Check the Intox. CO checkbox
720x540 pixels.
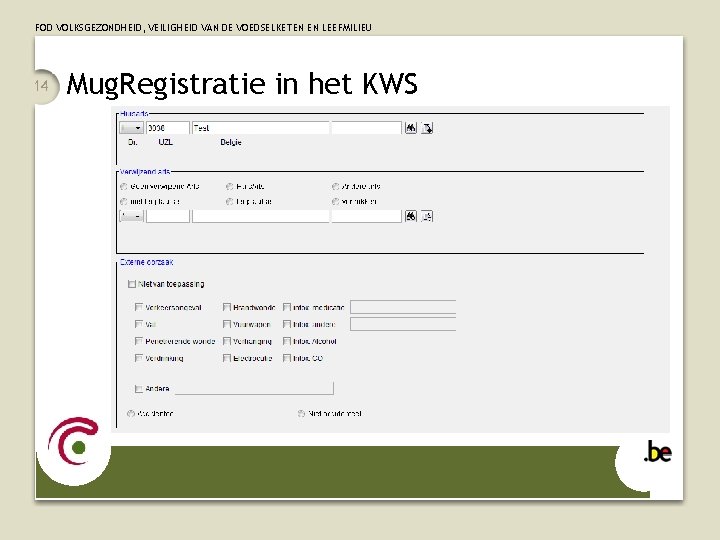(x=287, y=358)
